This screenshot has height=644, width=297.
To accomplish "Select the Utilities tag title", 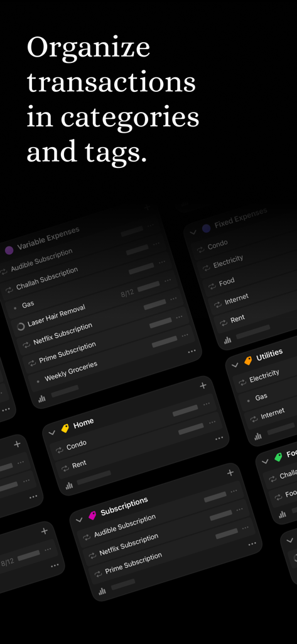I will 269,355.
